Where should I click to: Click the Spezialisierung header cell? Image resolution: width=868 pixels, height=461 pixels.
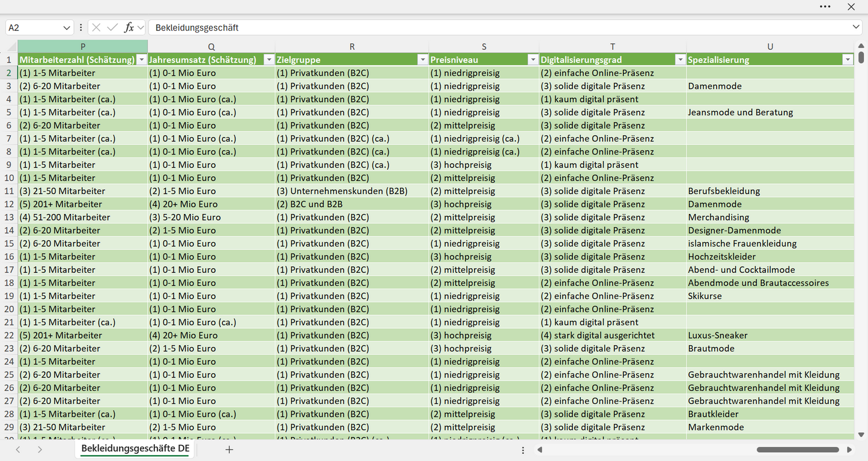point(770,60)
